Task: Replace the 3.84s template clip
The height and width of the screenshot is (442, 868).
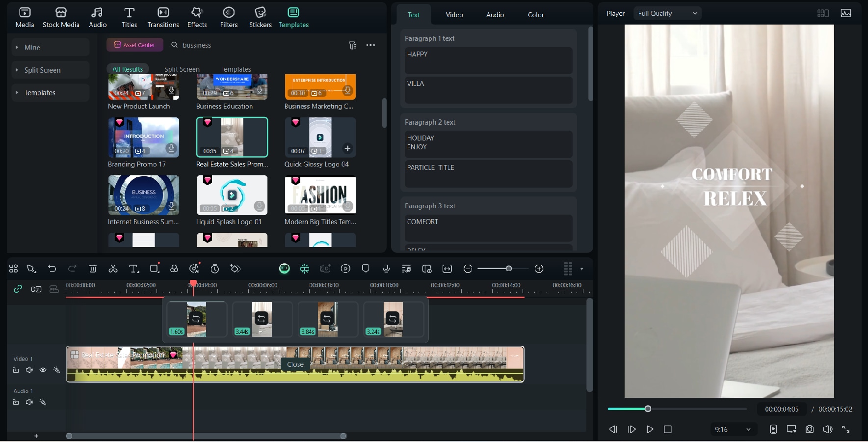Action: click(x=327, y=319)
